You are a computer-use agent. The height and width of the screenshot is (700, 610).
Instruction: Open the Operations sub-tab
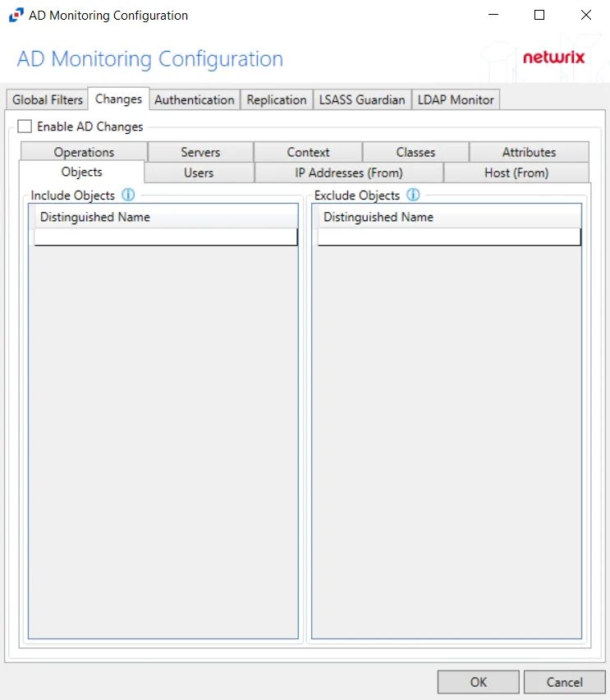[x=84, y=152]
